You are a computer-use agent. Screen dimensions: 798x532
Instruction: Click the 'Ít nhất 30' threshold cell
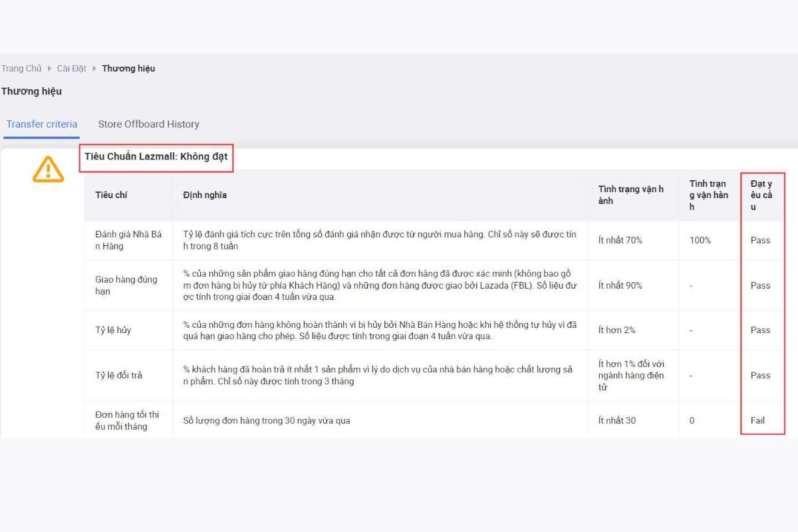[x=617, y=420]
